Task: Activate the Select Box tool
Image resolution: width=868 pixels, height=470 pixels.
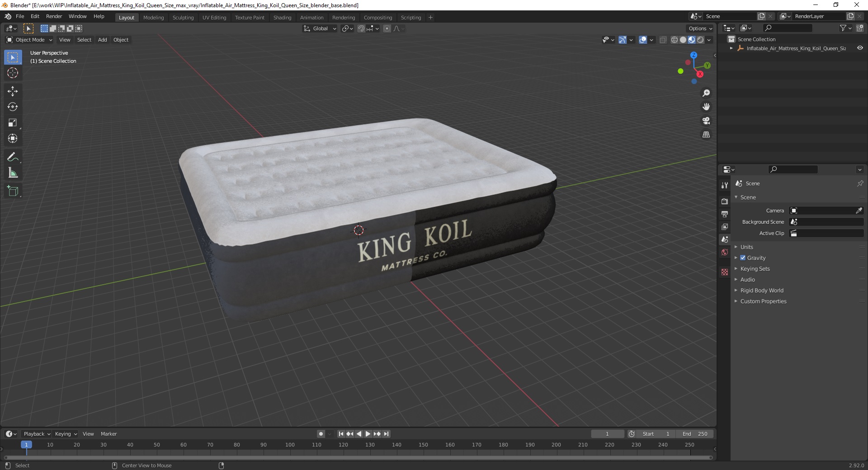Action: coord(13,57)
